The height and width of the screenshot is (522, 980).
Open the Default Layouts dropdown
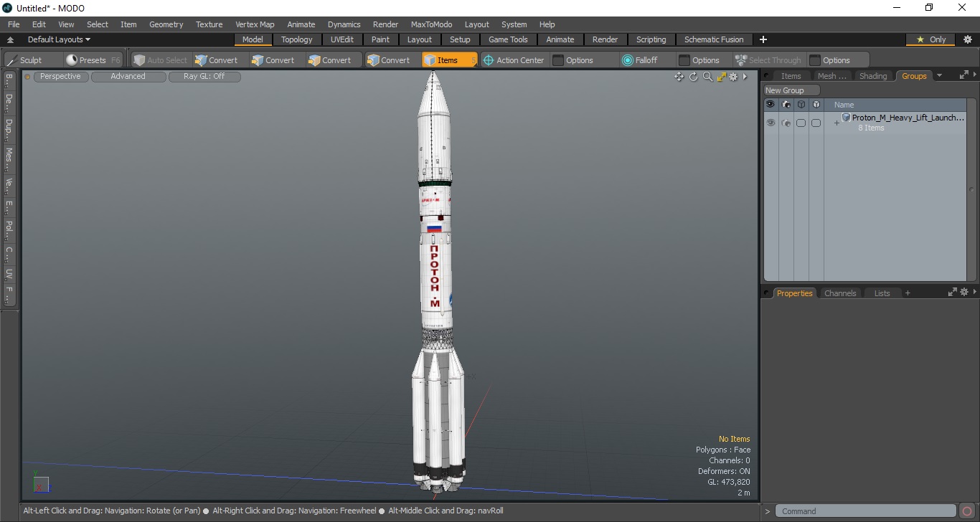pos(59,39)
